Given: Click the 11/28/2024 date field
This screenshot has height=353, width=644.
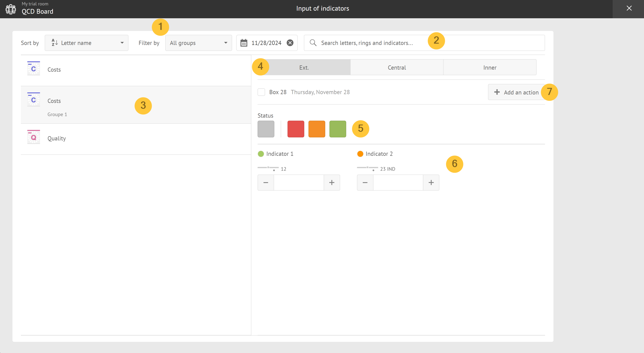Looking at the screenshot, I should [267, 43].
